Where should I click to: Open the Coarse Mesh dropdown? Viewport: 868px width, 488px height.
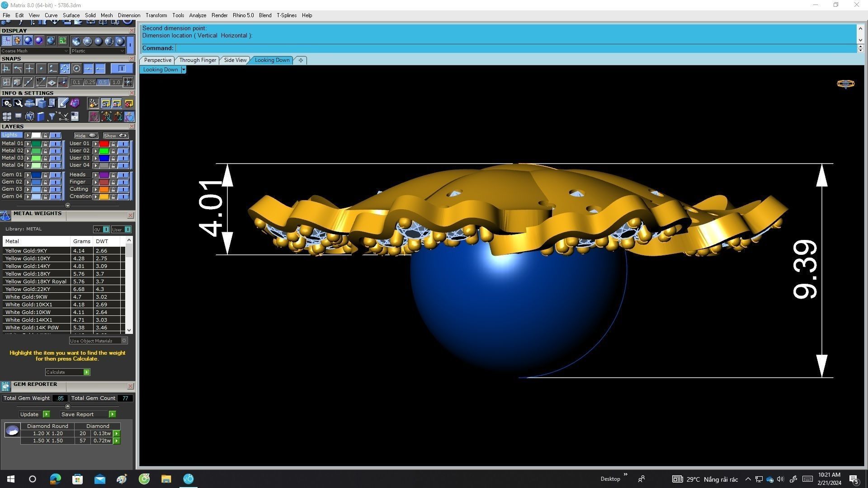coord(35,51)
